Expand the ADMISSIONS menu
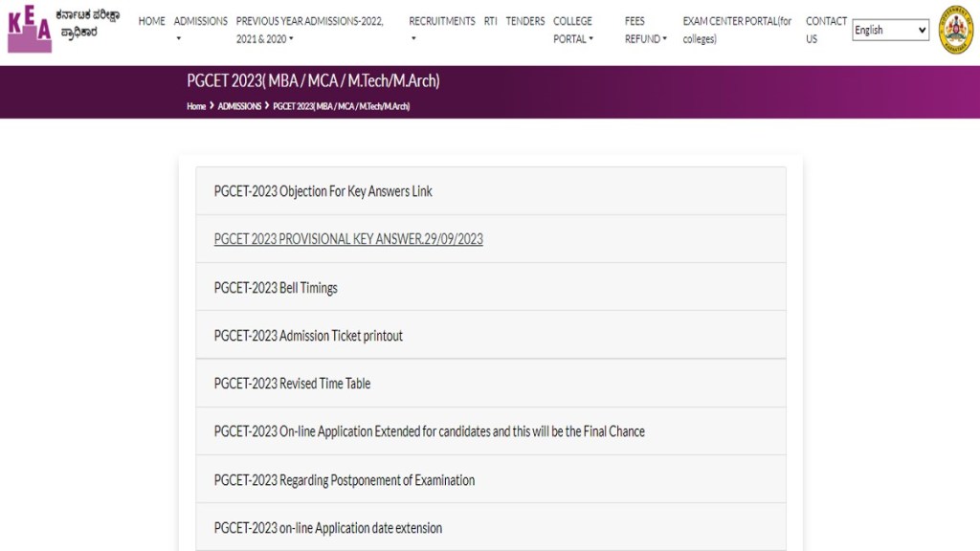The height and width of the screenshot is (551, 980). coord(200,21)
